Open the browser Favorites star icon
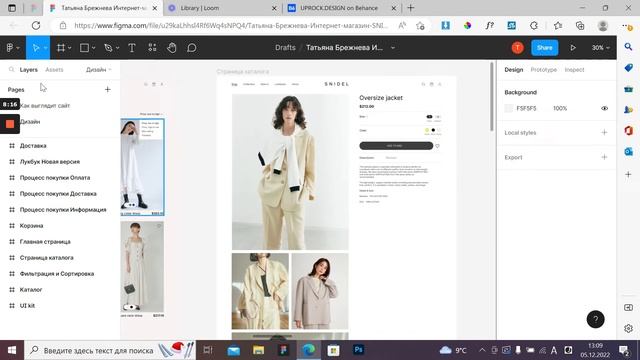640x360 pixels. pyautogui.click(x=558, y=25)
